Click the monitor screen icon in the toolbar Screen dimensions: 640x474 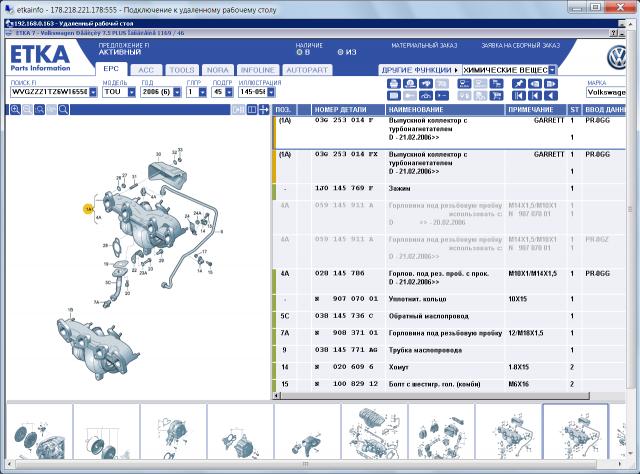[464, 84]
